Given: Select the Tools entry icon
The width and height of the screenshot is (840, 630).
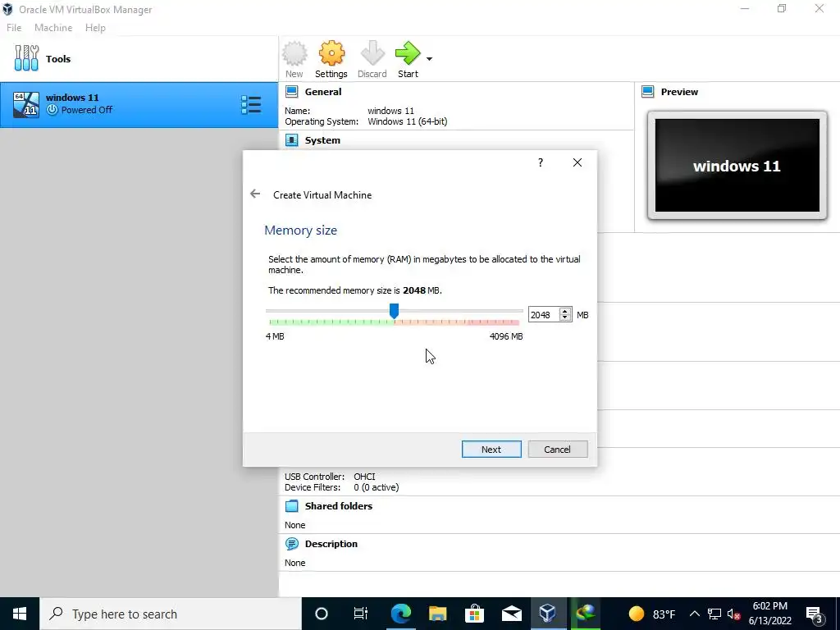Looking at the screenshot, I should (x=26, y=58).
